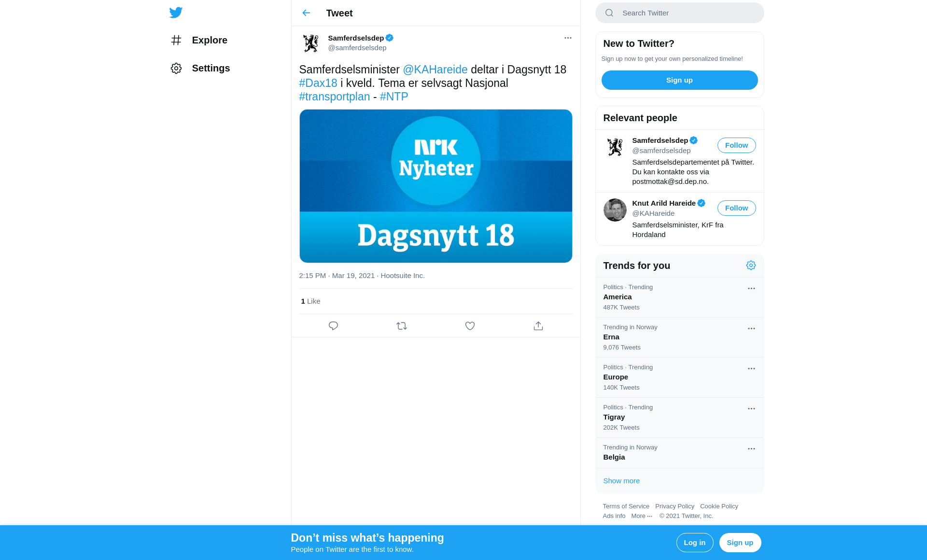Click the Search Twitter field

[679, 13]
